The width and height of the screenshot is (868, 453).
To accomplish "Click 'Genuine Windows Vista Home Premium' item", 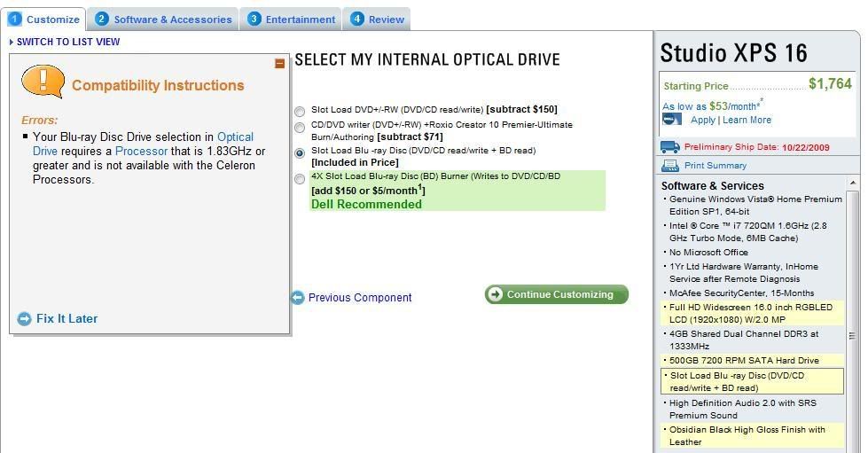I will pos(755,206).
